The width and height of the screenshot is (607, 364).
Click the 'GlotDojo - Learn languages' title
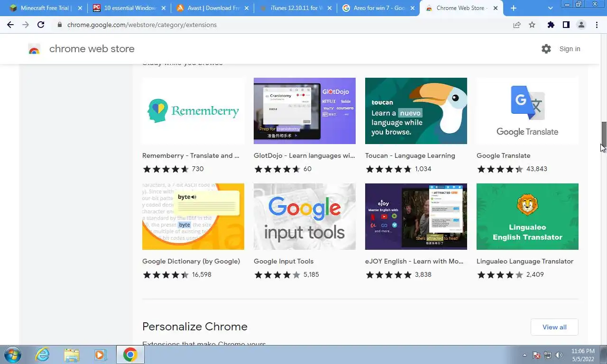pyautogui.click(x=304, y=155)
